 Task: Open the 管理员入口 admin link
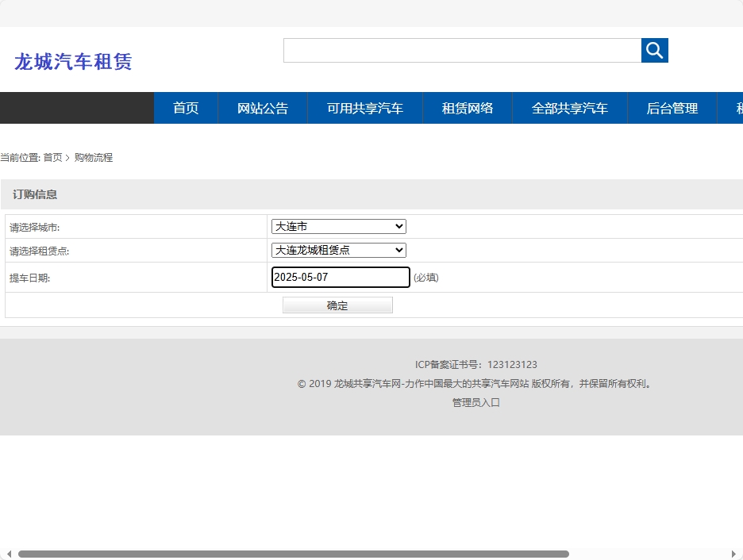pyautogui.click(x=474, y=402)
